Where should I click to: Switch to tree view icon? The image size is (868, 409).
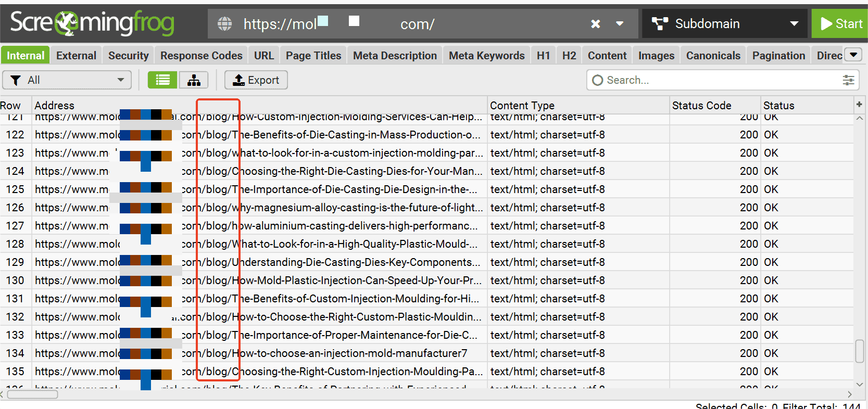click(194, 80)
